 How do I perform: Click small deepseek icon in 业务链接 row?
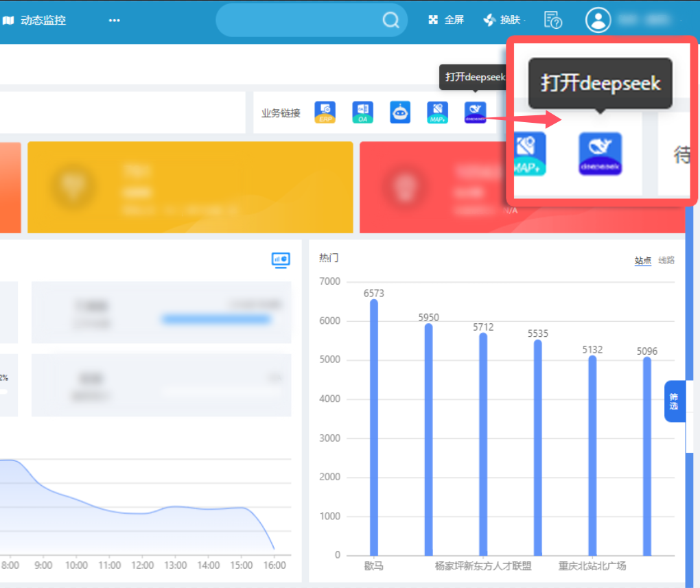point(475,112)
